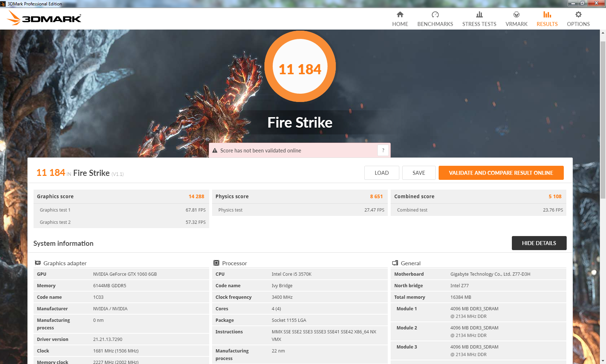This screenshot has height=364, width=606.
Task: Collapse system info with HIDE DETAILS
Action: (x=539, y=243)
